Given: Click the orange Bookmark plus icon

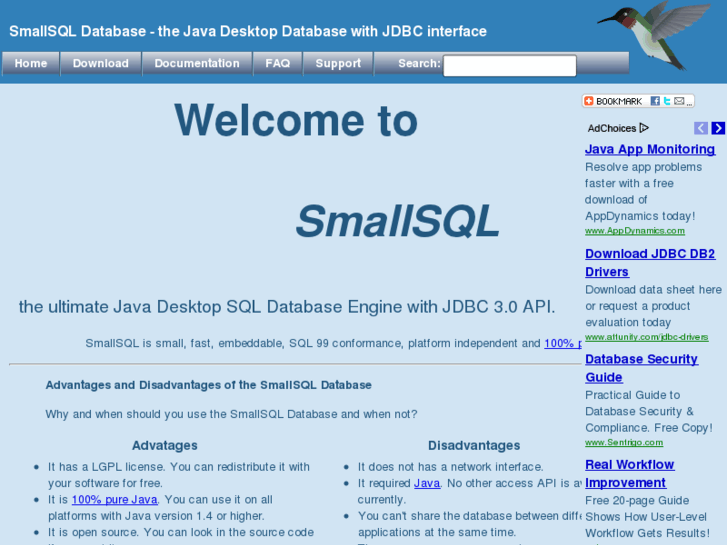Looking at the screenshot, I should pyautogui.click(x=589, y=101).
